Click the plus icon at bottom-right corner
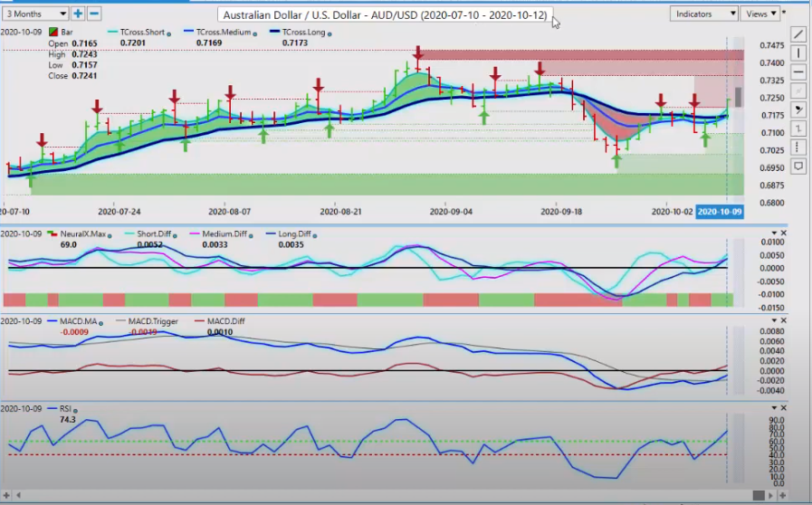812x505 pixels. [x=782, y=496]
